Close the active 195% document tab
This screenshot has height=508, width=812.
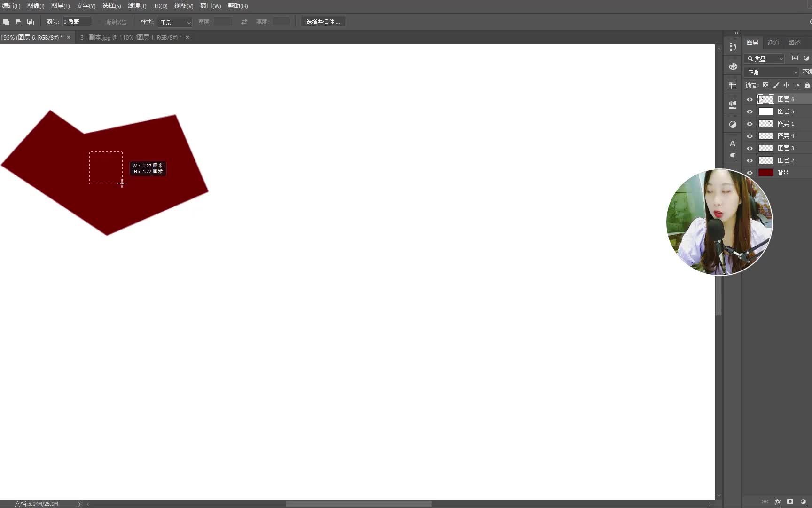[x=69, y=37]
